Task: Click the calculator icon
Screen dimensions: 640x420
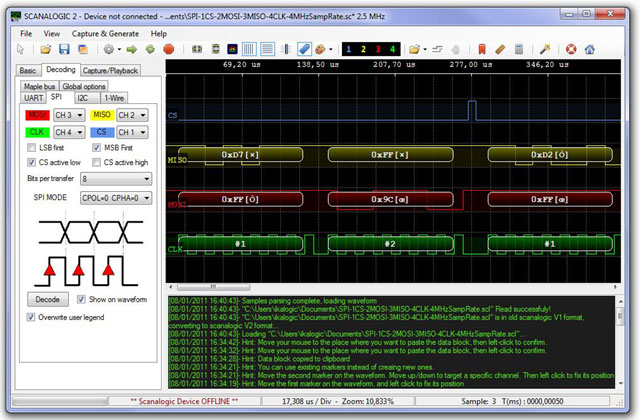Action: (x=519, y=49)
